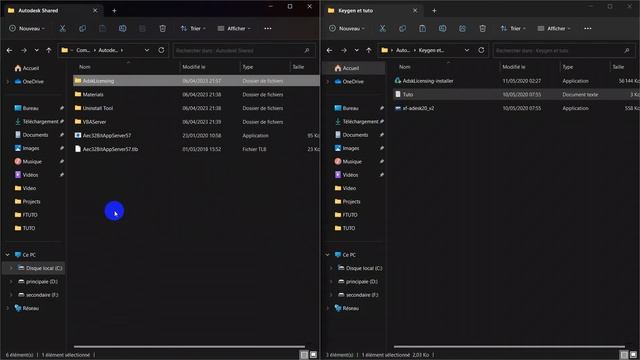Click the Cut icon in Autodesk Shared window
Screen dimensions: 640x360
pyautogui.click(x=62, y=28)
